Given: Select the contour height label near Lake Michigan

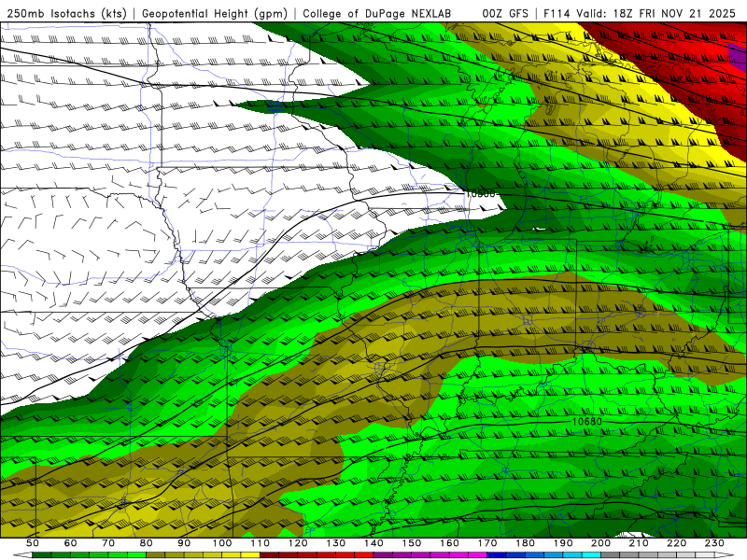Looking at the screenshot, I should 481,194.
